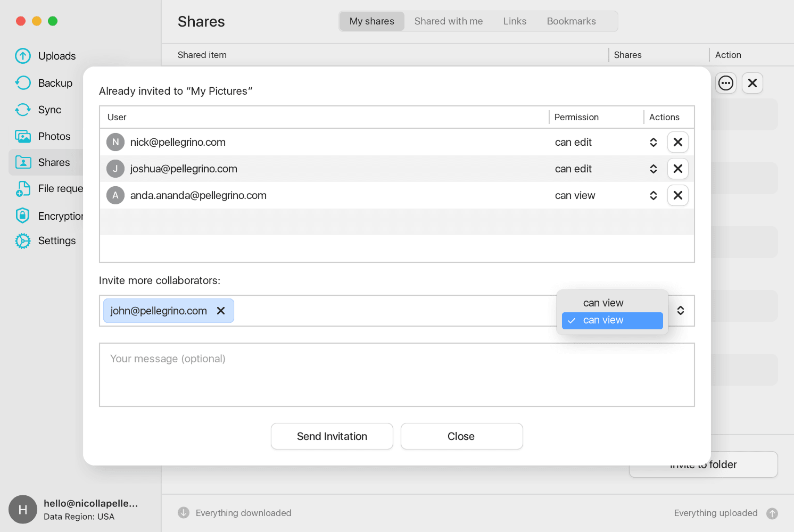Switch to the Shared with me tab
Screen dimensions: 794x532
(449, 21)
